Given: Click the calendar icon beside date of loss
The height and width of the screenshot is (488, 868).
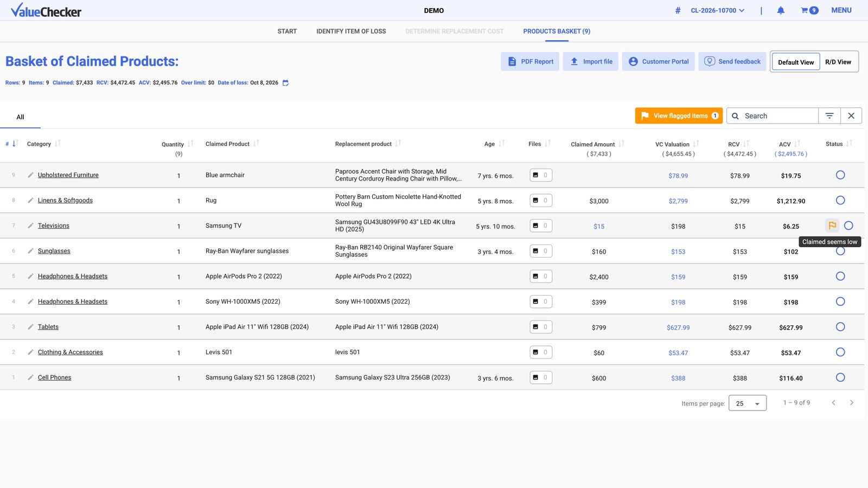Looking at the screenshot, I should point(286,83).
